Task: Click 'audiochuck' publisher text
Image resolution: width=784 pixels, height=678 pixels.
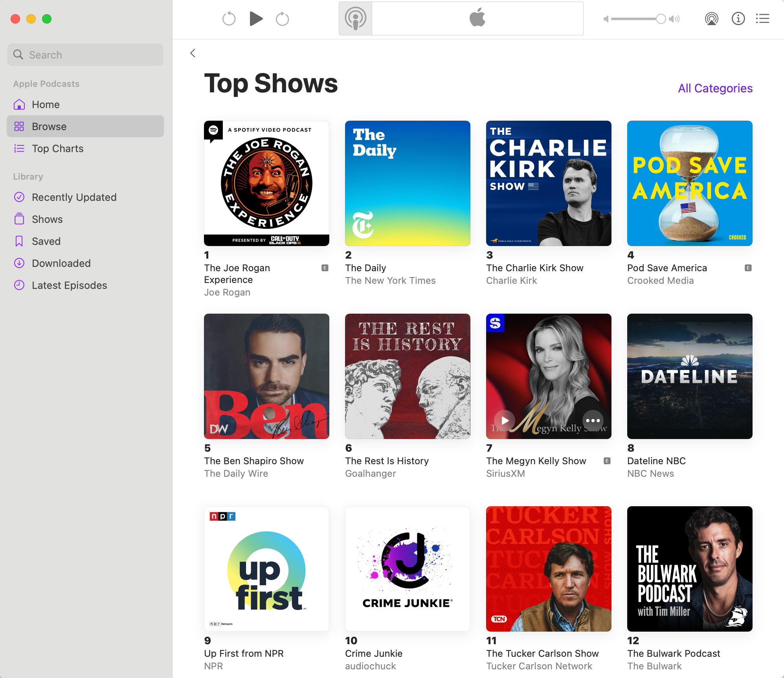Action: click(371, 666)
